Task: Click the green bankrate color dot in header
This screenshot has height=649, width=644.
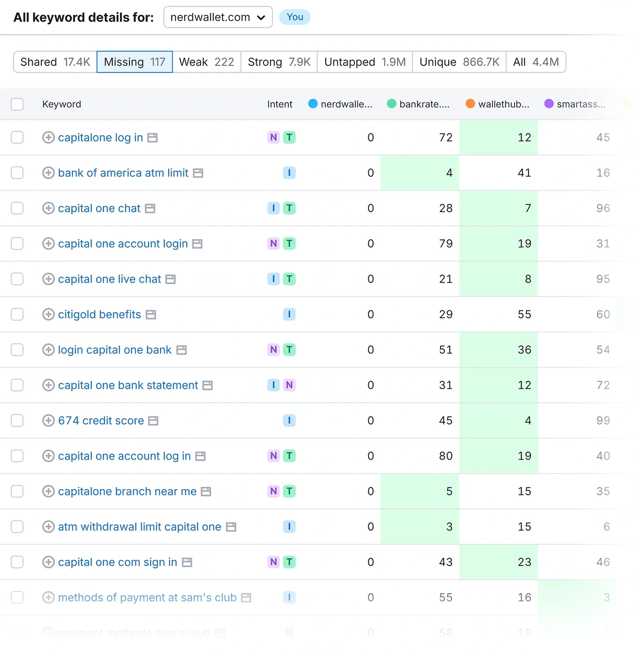Action: (392, 104)
